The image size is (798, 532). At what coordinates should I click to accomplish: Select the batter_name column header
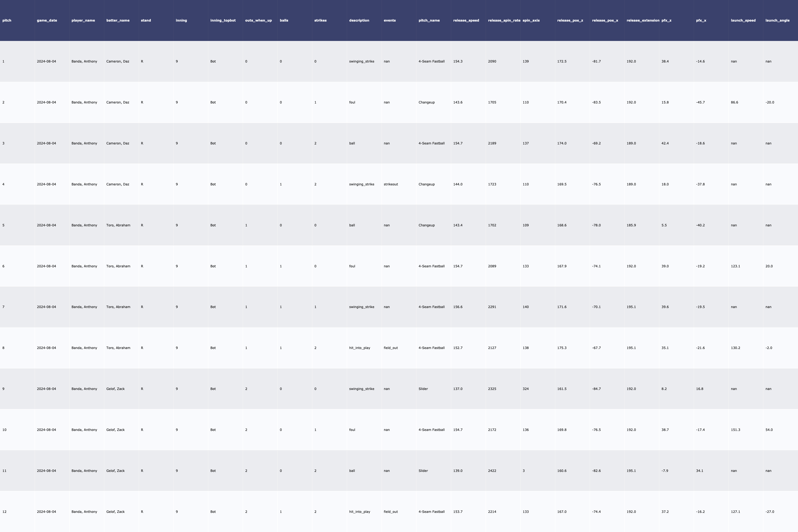tap(118, 20)
